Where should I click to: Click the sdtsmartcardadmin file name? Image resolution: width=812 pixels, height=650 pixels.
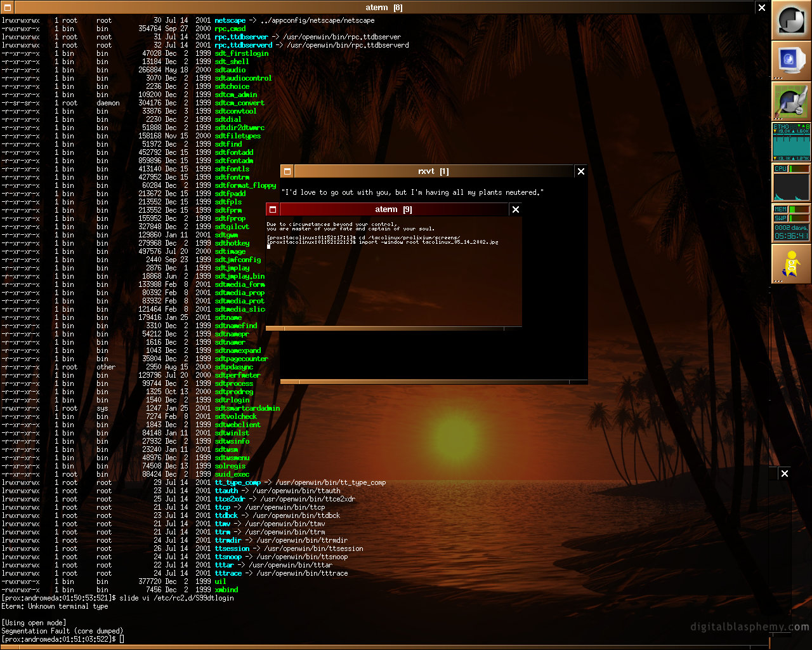coord(247,408)
